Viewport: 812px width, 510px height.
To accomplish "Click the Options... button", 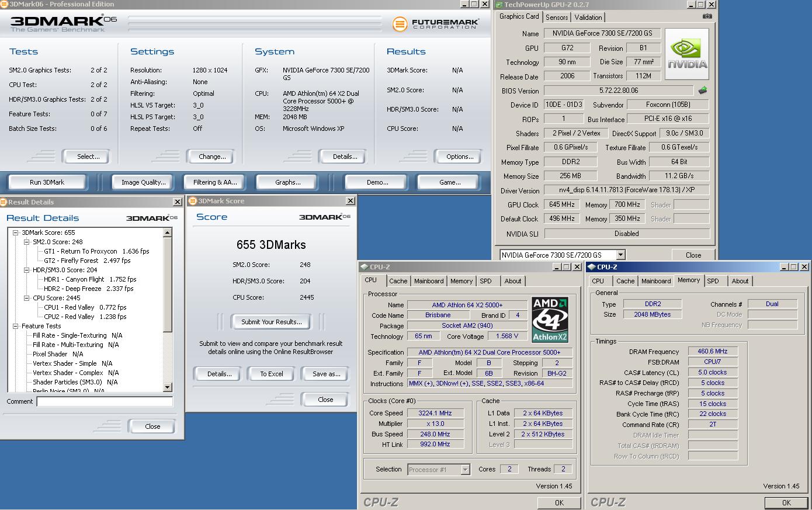I will click(x=460, y=157).
